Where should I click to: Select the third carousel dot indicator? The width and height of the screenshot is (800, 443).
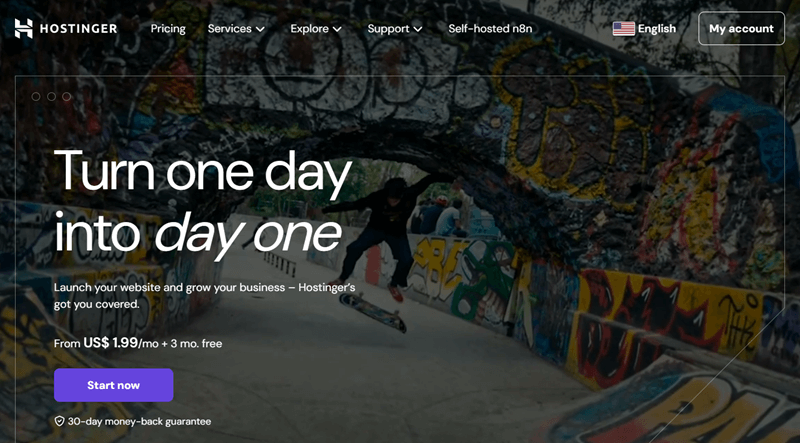tap(67, 96)
